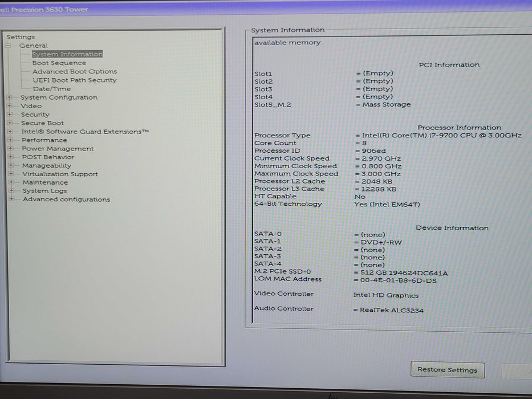
Task: Expand the Security settings node
Action: (10, 115)
